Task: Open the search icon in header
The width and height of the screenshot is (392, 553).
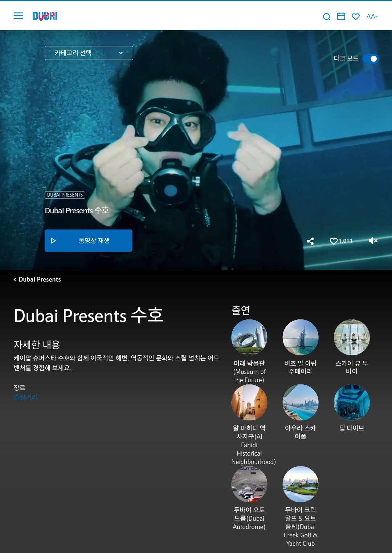Action: pos(327,16)
